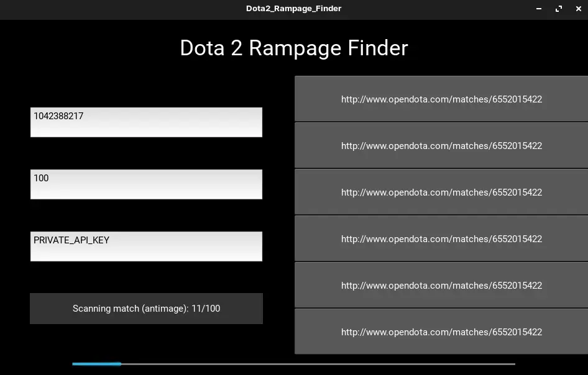Select the fifth opendota match result

[441, 286]
